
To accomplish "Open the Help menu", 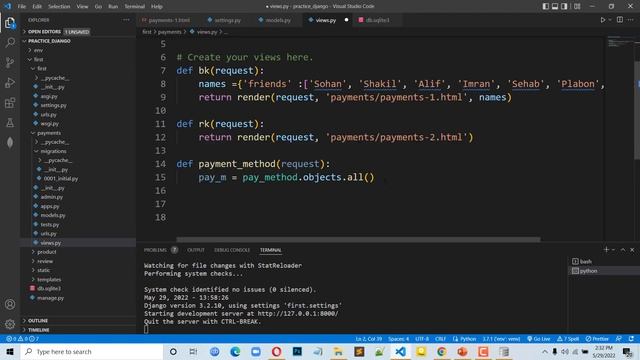I will click(157, 7).
